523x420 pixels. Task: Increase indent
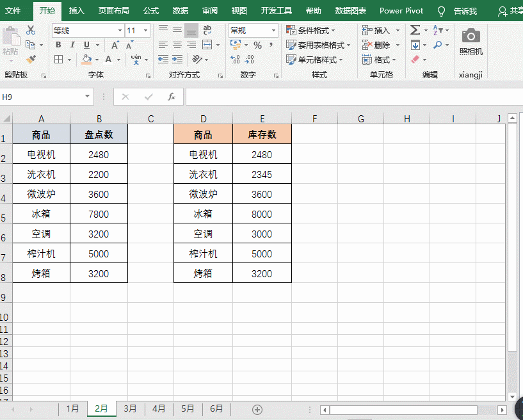pyautogui.click(x=177, y=60)
